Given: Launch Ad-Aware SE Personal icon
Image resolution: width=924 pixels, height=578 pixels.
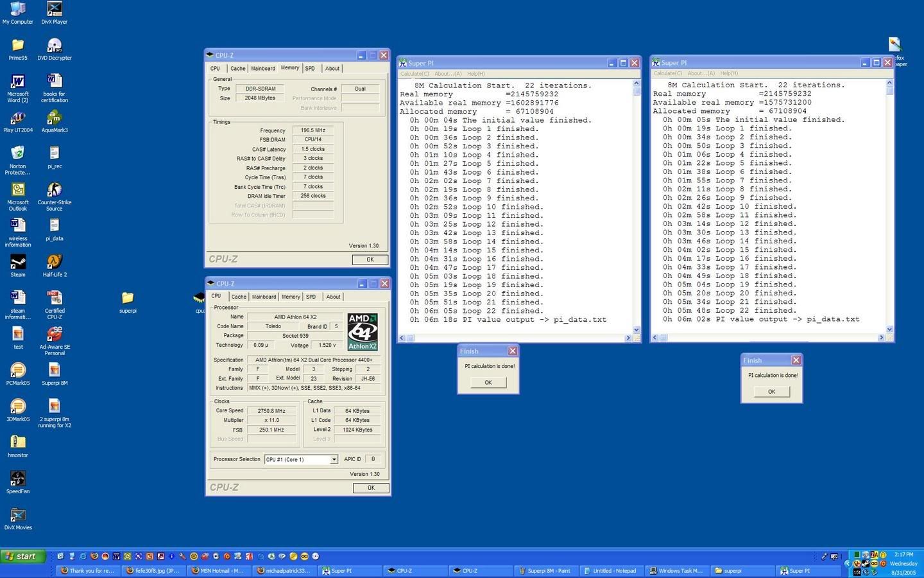Looking at the screenshot, I should pyautogui.click(x=55, y=341).
